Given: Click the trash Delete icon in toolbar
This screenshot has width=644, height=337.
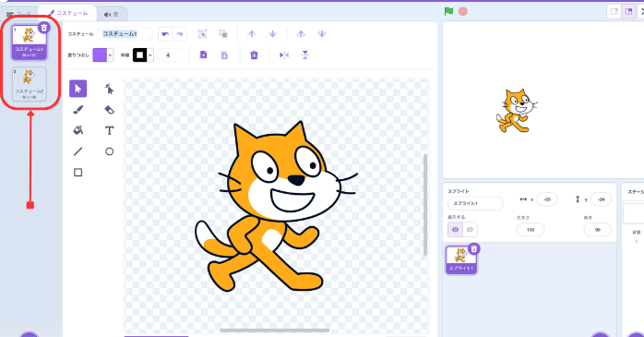Looking at the screenshot, I should point(255,55).
